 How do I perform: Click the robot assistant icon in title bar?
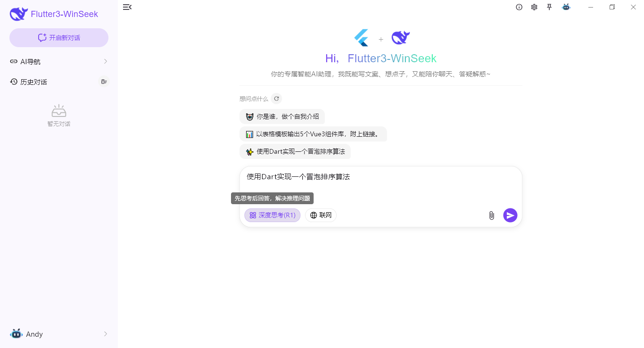pos(566,7)
